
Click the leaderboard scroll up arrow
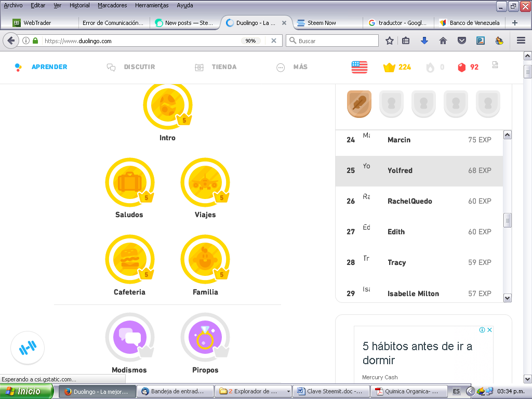(507, 135)
